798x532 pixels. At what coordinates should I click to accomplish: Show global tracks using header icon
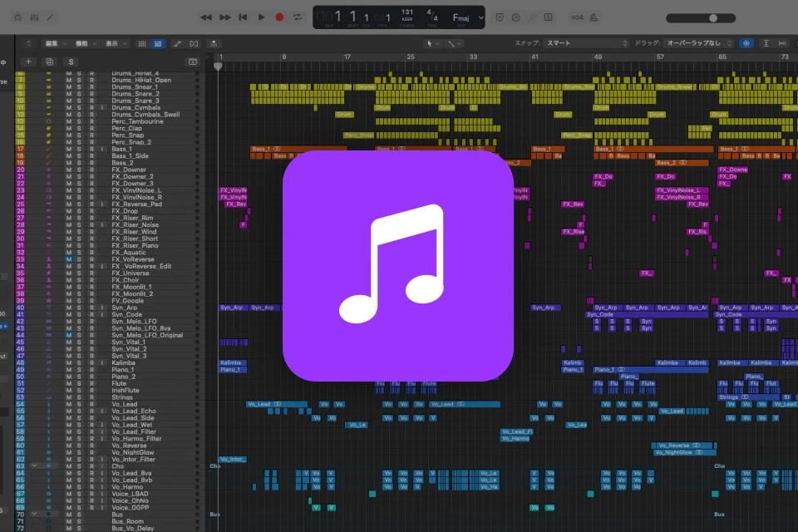click(192, 62)
